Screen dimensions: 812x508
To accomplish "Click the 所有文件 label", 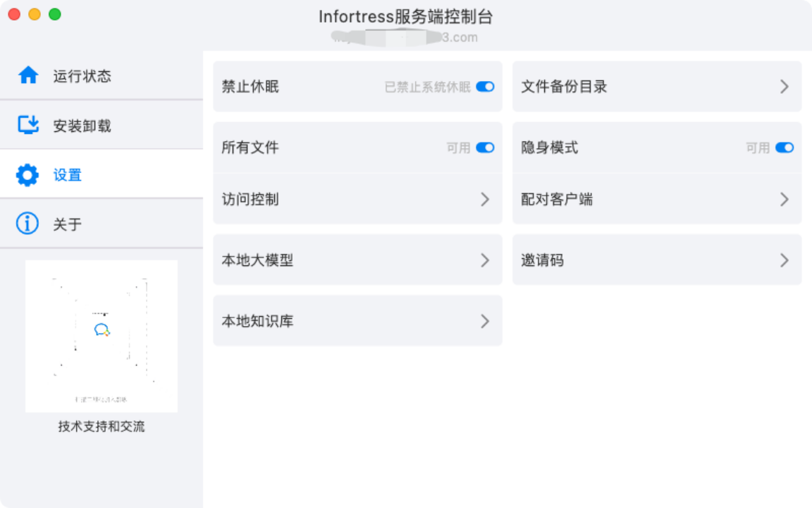I will coord(250,147).
